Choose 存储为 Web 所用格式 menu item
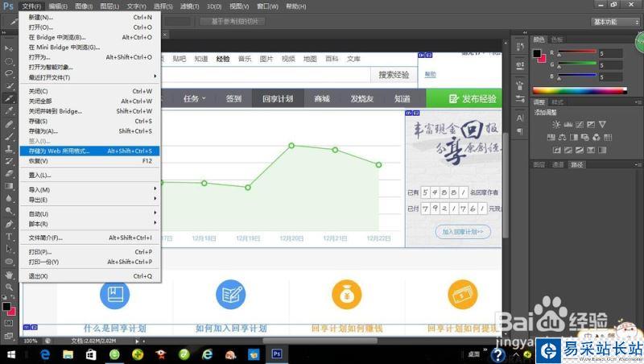The height and width of the screenshot is (364, 644). [89, 151]
